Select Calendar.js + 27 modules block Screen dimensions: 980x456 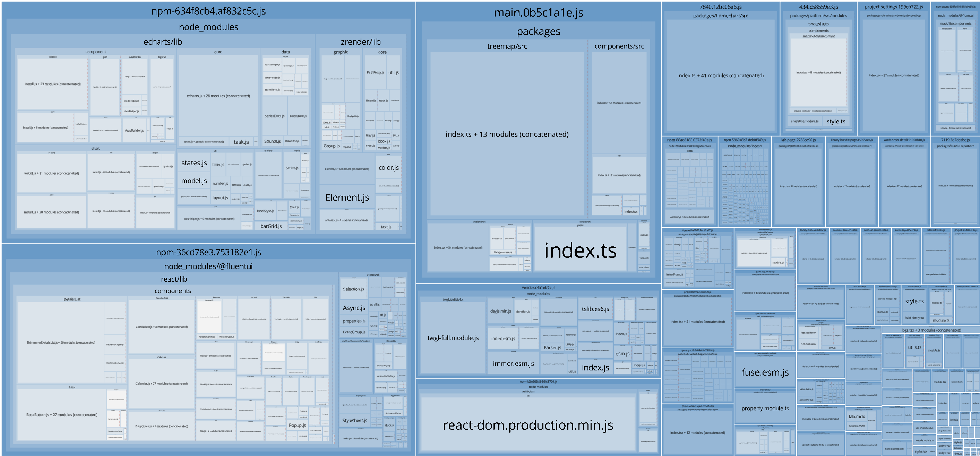[x=161, y=384]
